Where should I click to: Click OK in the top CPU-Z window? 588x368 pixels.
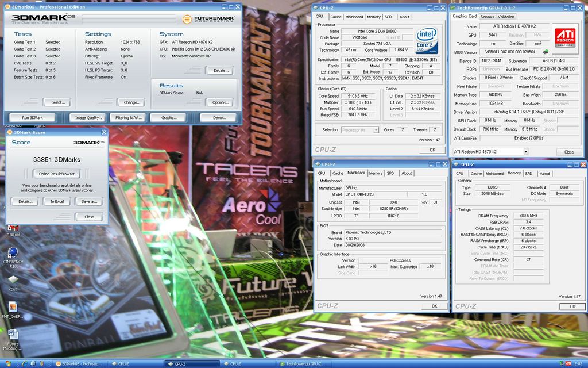point(432,150)
